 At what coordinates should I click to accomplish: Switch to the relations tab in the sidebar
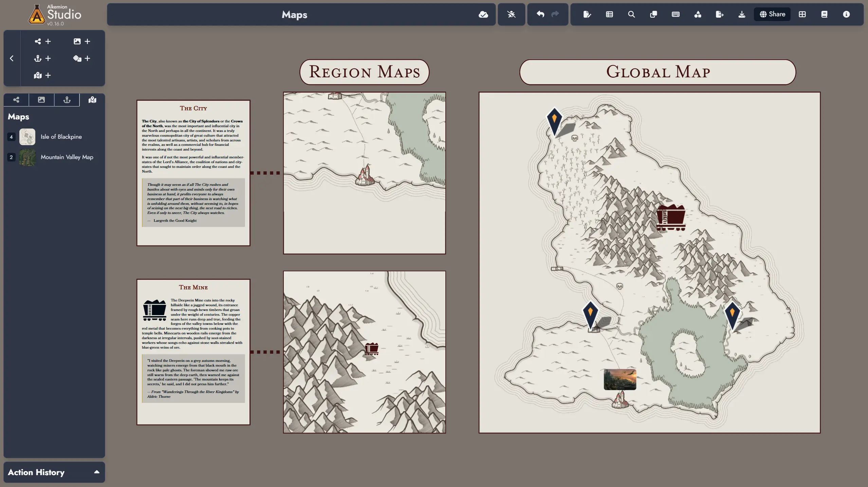[x=16, y=100]
